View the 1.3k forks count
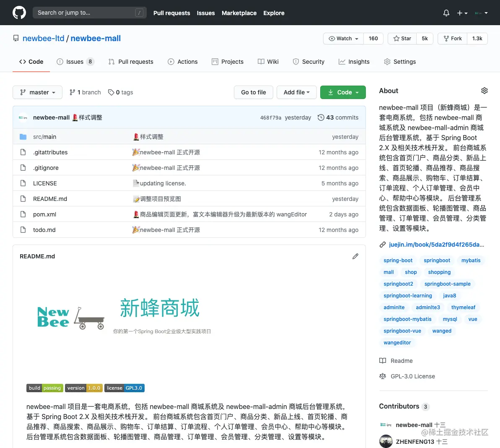This screenshot has width=500, height=448. (477, 38)
